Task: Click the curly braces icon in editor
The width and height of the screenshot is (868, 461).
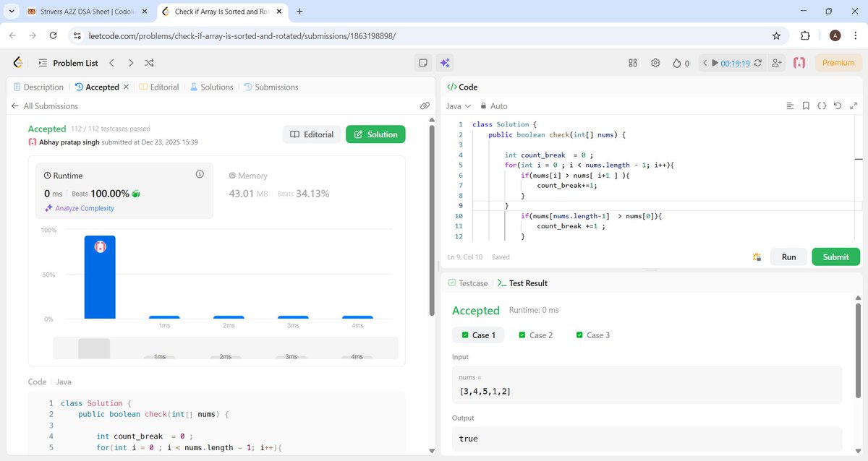Action: pos(822,105)
